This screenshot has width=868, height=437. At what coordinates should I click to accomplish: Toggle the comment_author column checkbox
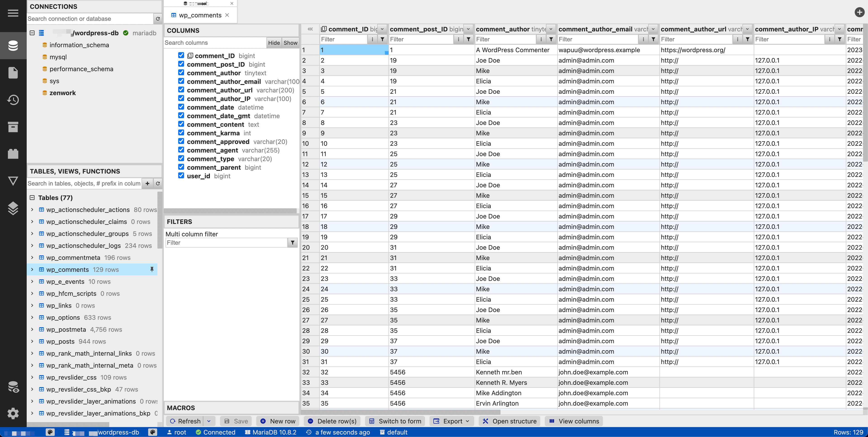coord(181,72)
